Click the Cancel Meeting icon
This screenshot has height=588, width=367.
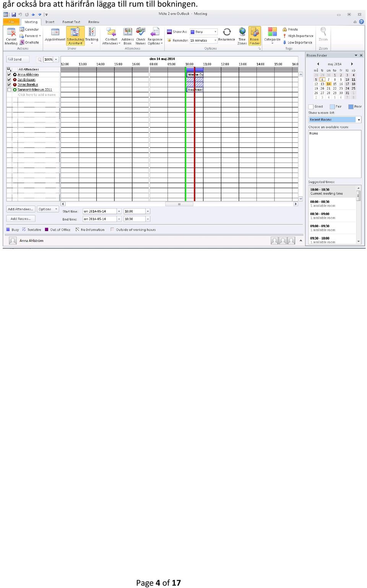11,33
